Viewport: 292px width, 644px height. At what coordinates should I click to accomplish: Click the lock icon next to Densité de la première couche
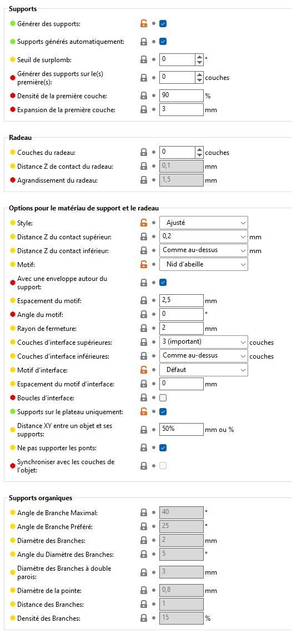pyautogui.click(x=144, y=95)
